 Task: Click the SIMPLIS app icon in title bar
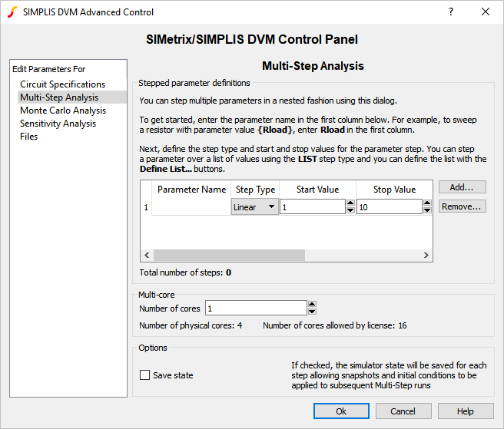click(12, 12)
